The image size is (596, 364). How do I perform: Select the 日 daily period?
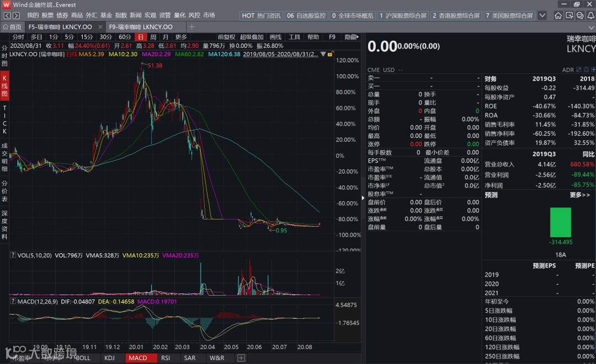tap(141, 37)
